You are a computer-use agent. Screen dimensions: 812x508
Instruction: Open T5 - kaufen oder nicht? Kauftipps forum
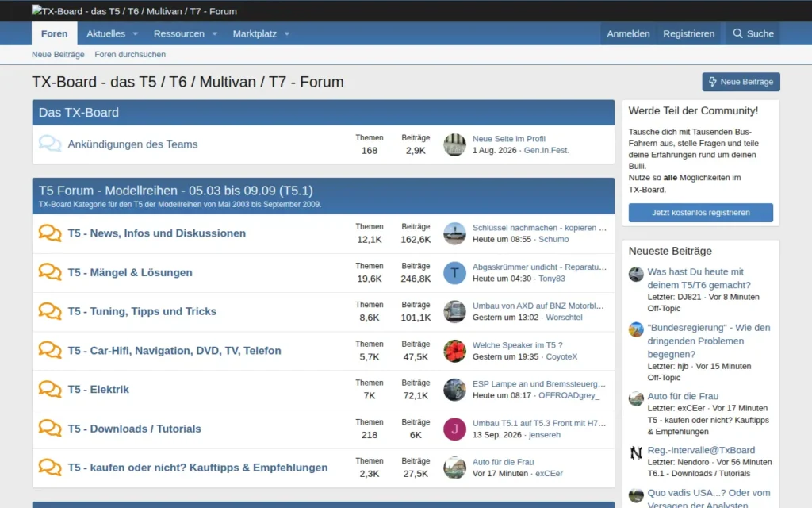197,468
